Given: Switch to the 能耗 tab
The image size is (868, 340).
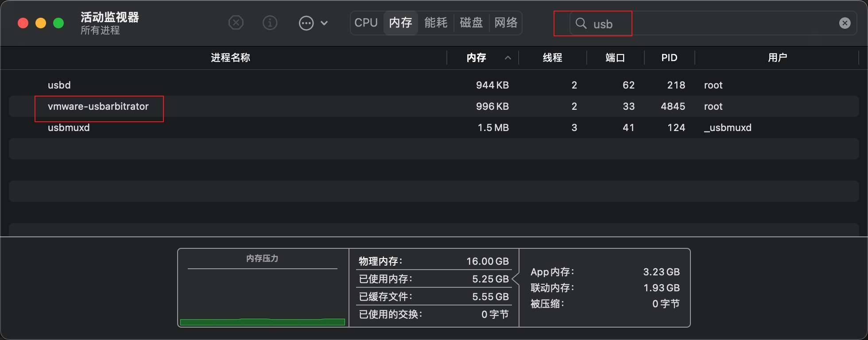Looking at the screenshot, I should [x=436, y=23].
